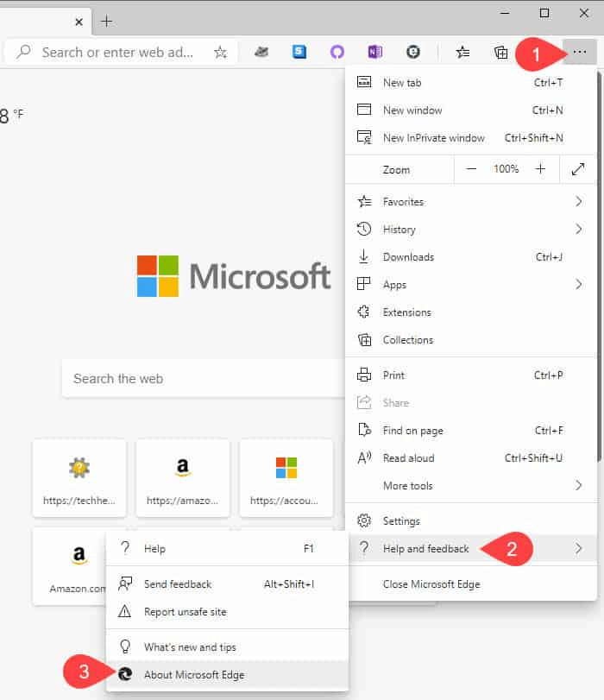This screenshot has width=604, height=700.
Task: Open Extensions from the menu
Action: click(x=470, y=312)
